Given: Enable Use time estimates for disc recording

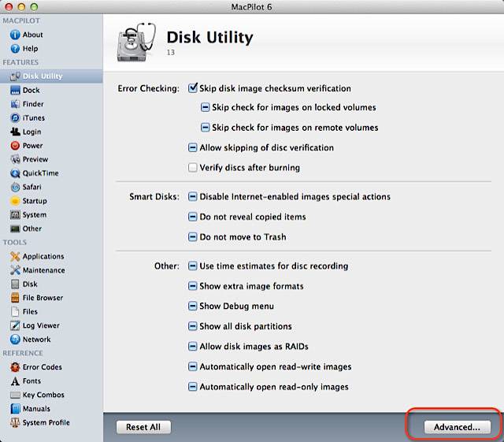Looking at the screenshot, I should point(192,266).
